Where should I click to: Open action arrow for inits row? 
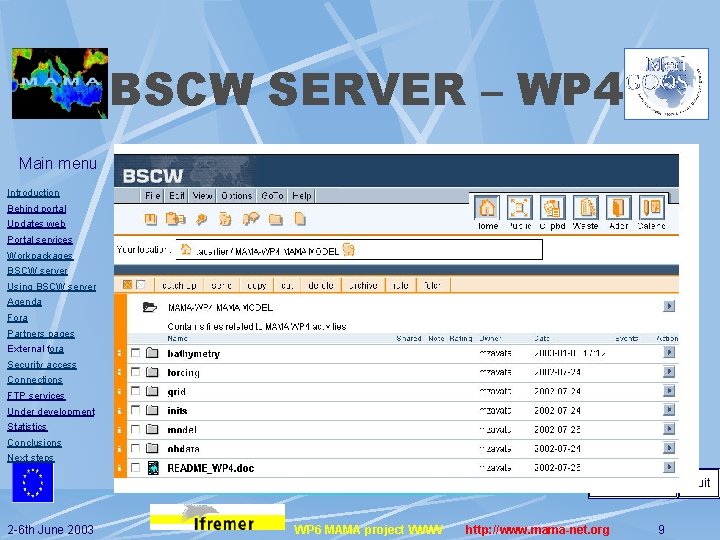(x=669, y=410)
